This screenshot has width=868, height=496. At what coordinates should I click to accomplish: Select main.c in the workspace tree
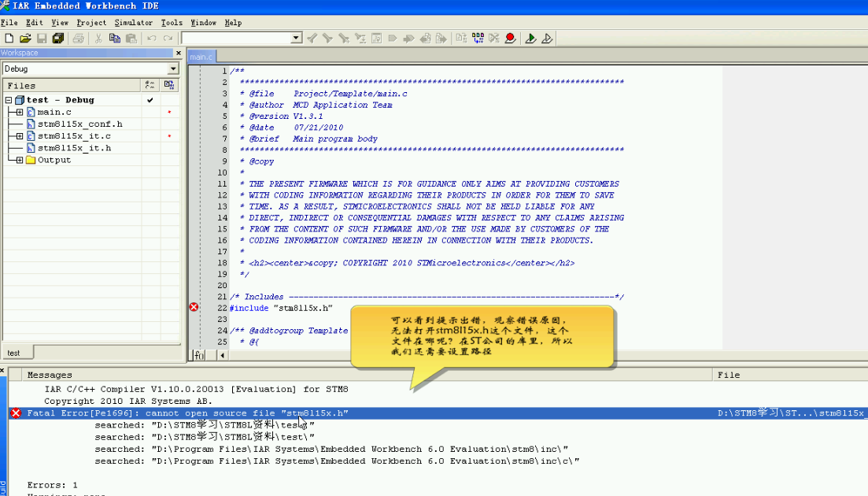54,112
